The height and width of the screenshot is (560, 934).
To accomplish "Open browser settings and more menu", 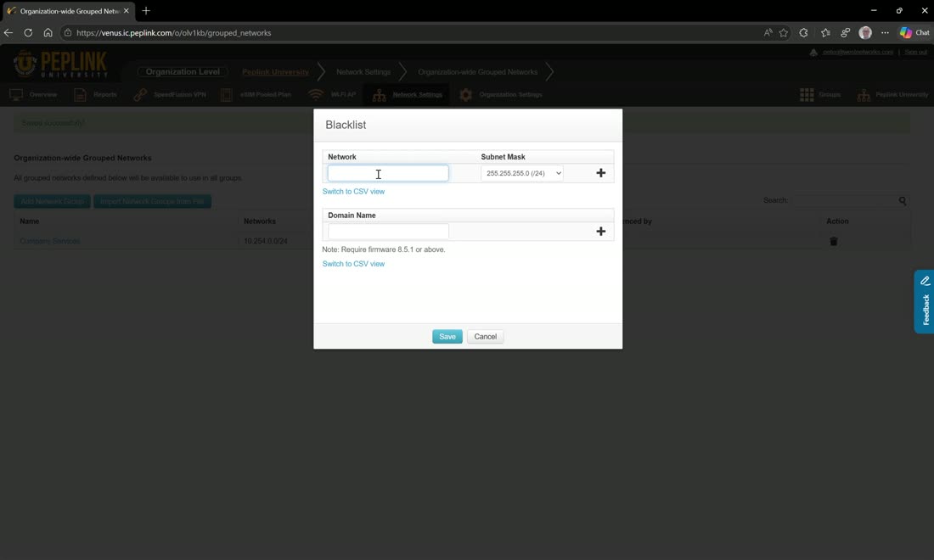I will pos(885,33).
